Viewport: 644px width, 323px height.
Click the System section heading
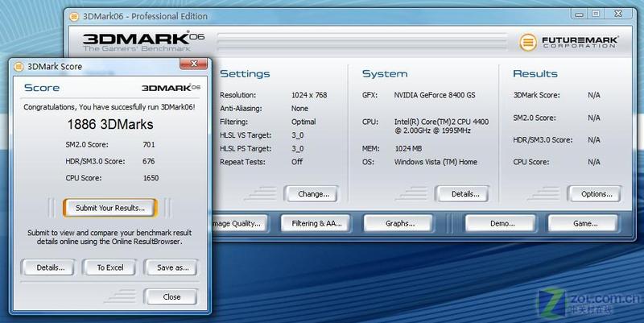385,74
